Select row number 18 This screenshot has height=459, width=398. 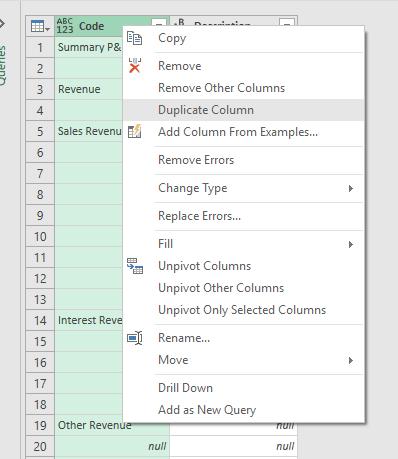point(40,404)
